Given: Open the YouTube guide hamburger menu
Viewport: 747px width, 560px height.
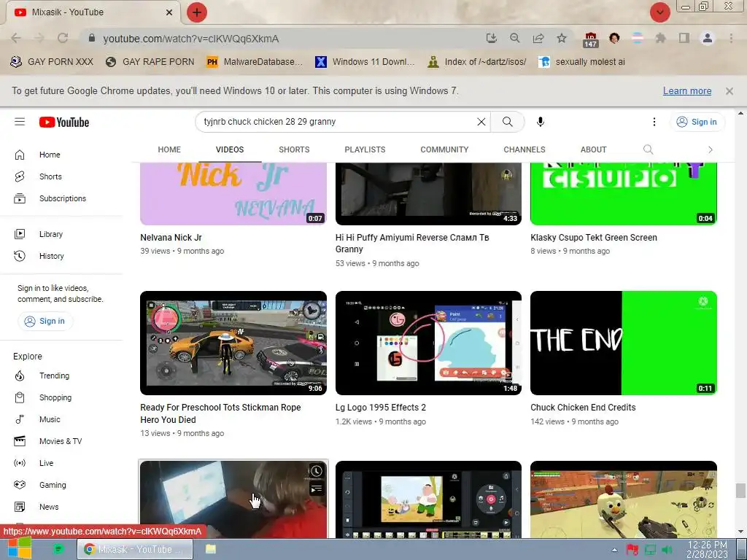Looking at the screenshot, I should pyautogui.click(x=20, y=122).
